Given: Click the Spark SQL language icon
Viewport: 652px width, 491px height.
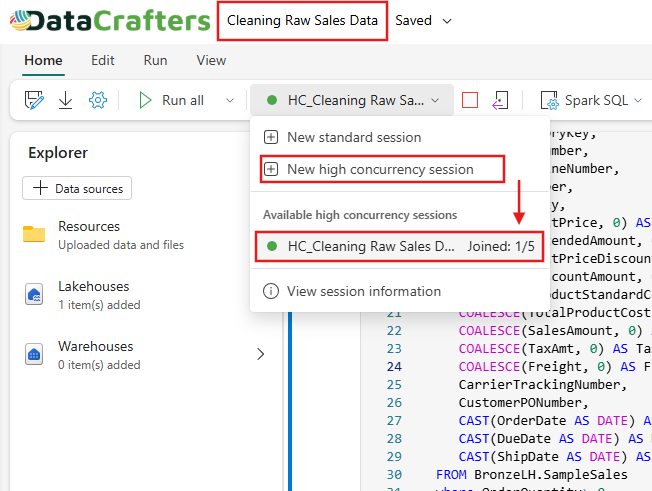Looking at the screenshot, I should click(549, 100).
